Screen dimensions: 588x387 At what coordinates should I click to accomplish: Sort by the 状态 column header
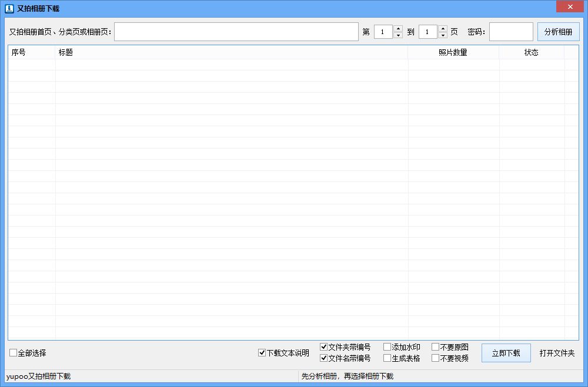tap(532, 52)
